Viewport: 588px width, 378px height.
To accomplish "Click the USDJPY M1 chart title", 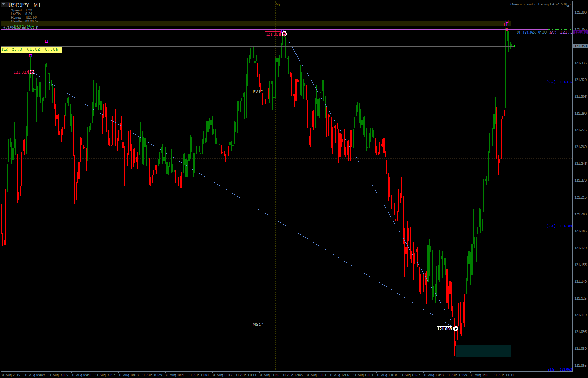I will tap(24, 5).
